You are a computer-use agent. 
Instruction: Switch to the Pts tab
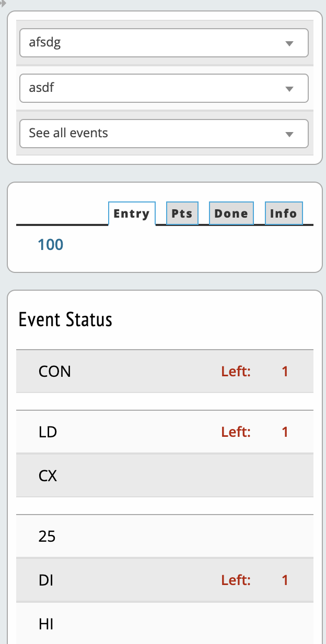tap(182, 213)
